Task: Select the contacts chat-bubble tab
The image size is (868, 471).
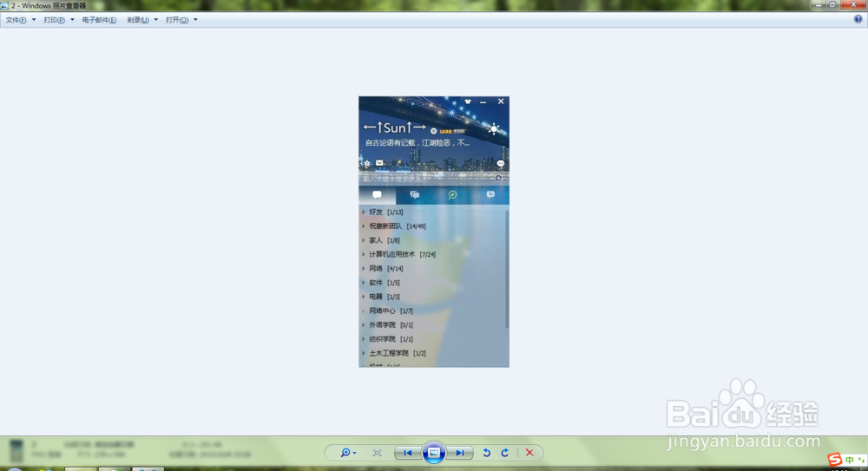Action: (x=377, y=195)
